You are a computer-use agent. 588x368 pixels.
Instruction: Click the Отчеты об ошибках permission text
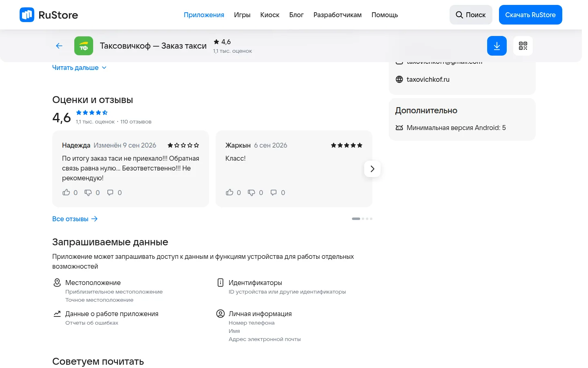92,323
